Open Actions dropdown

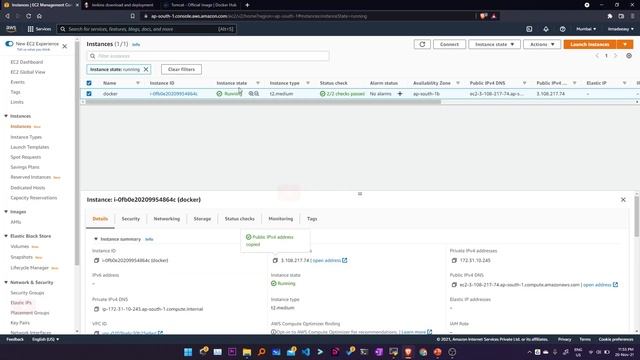[x=542, y=44]
